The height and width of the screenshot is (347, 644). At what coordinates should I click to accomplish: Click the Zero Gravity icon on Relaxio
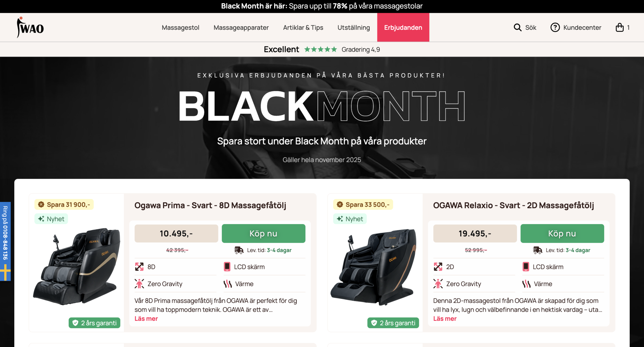click(438, 284)
